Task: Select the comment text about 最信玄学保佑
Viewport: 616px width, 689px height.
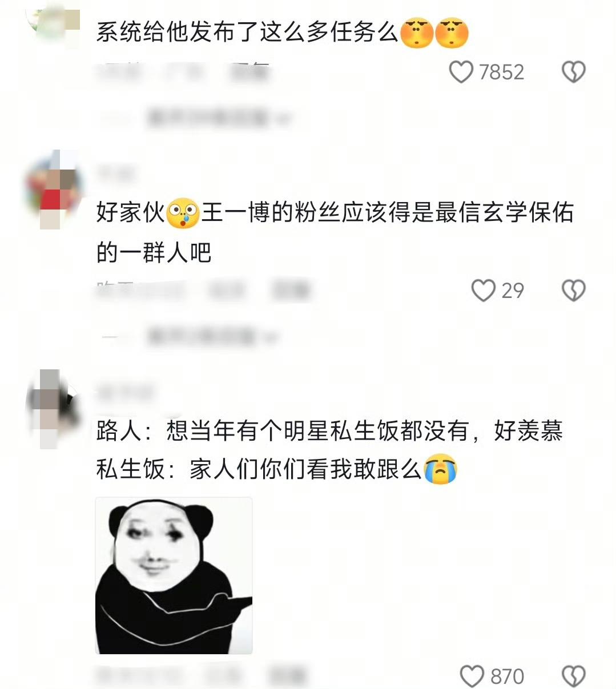Action: [335, 232]
